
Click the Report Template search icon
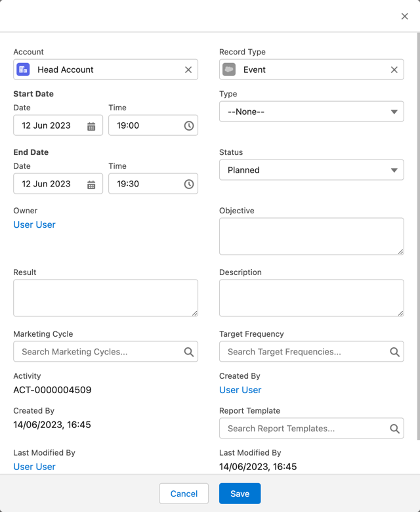click(394, 429)
